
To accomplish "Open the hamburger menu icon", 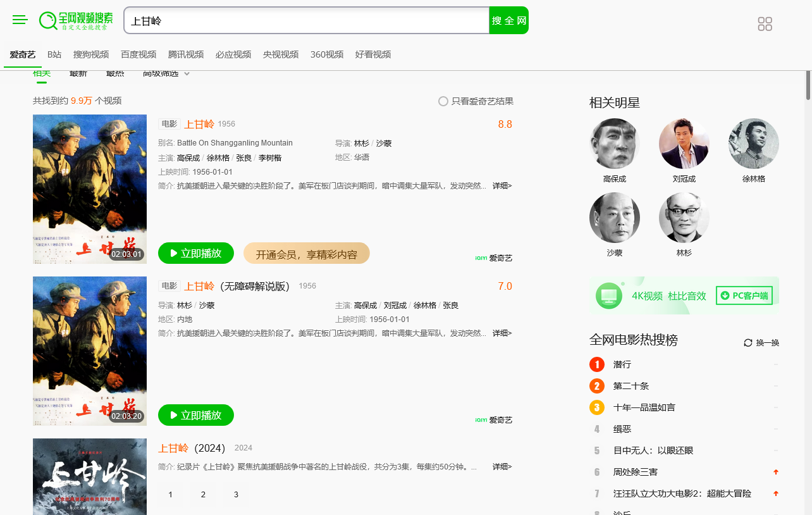I will pyautogui.click(x=20, y=20).
